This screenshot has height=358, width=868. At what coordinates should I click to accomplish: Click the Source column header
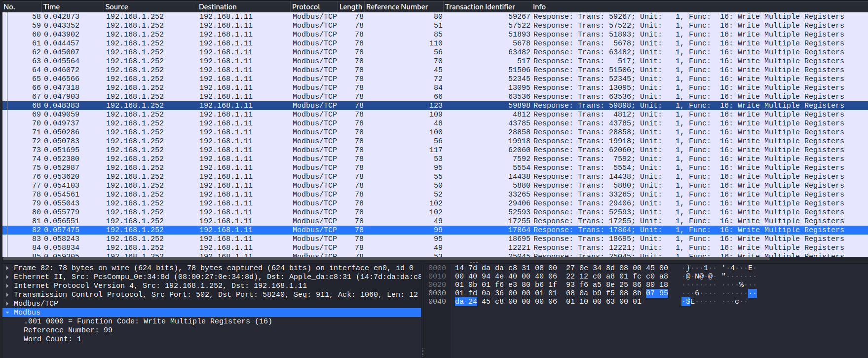tap(150, 6)
